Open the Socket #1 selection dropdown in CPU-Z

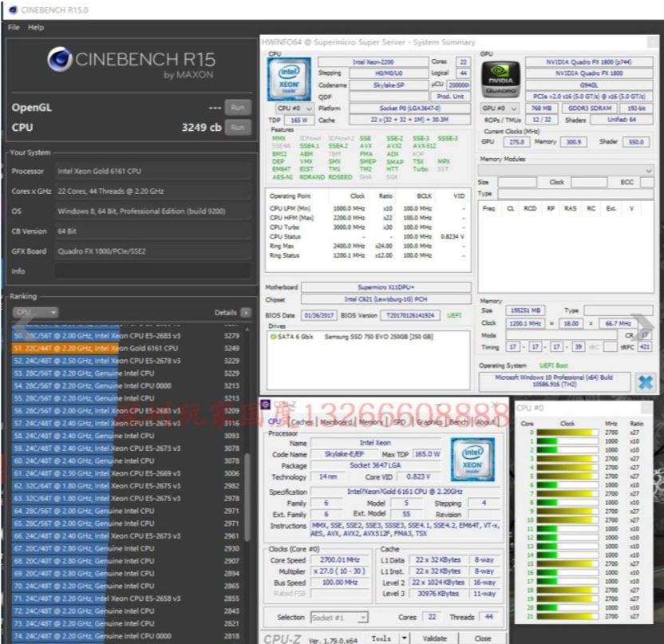coord(339,618)
